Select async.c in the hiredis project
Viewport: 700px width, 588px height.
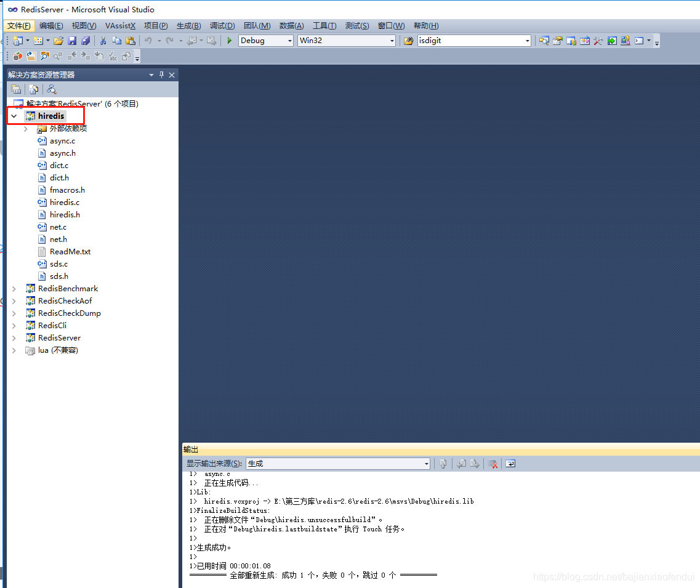point(63,141)
